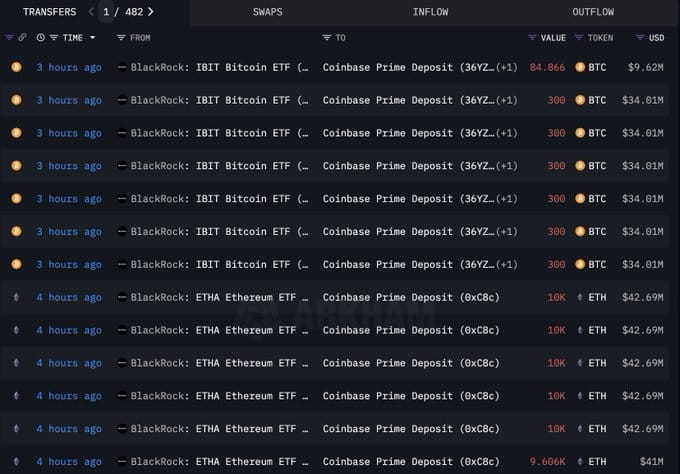The width and height of the screenshot is (680, 474).
Task: Go to next transfers page arrow
Action: (x=151, y=12)
